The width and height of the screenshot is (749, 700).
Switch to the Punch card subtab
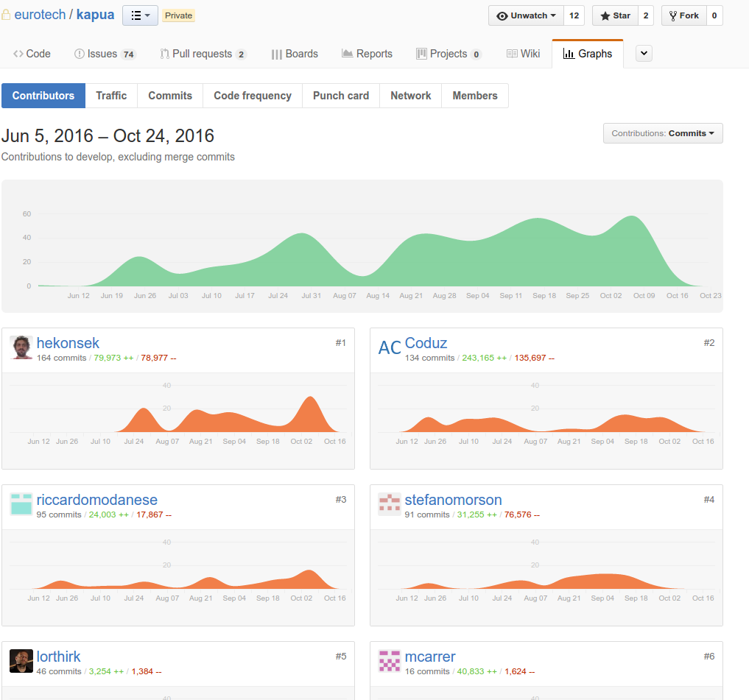(x=341, y=96)
